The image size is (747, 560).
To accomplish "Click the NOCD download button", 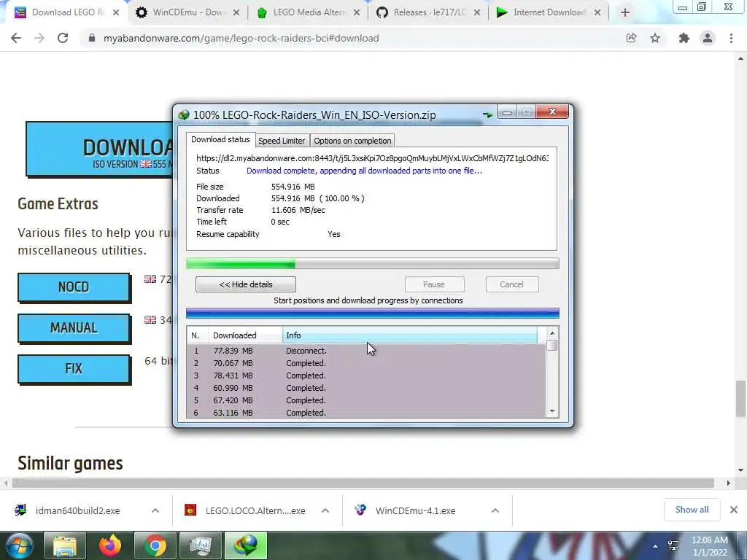I will point(74,287).
